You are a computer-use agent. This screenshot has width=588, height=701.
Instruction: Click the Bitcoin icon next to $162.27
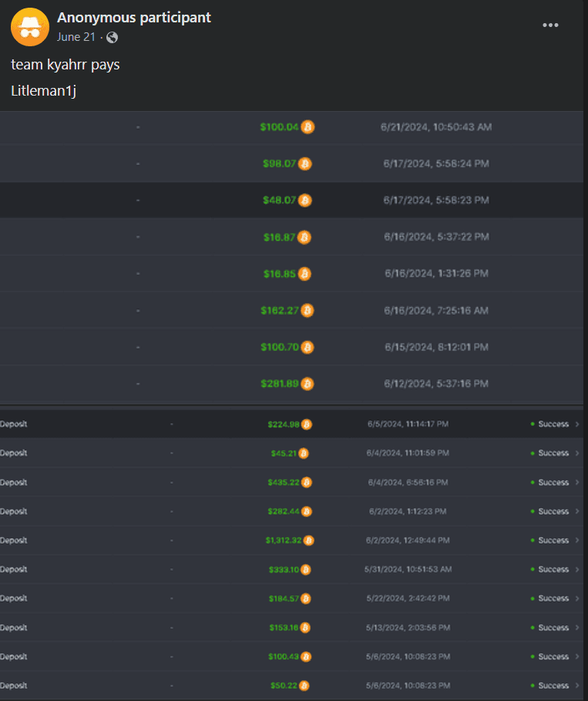(x=307, y=311)
